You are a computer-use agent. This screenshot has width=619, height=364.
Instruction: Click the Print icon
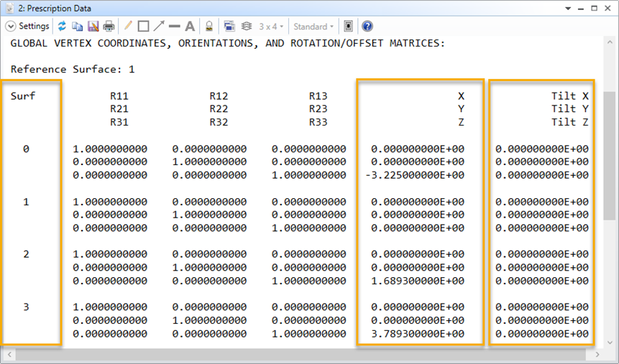(x=109, y=27)
